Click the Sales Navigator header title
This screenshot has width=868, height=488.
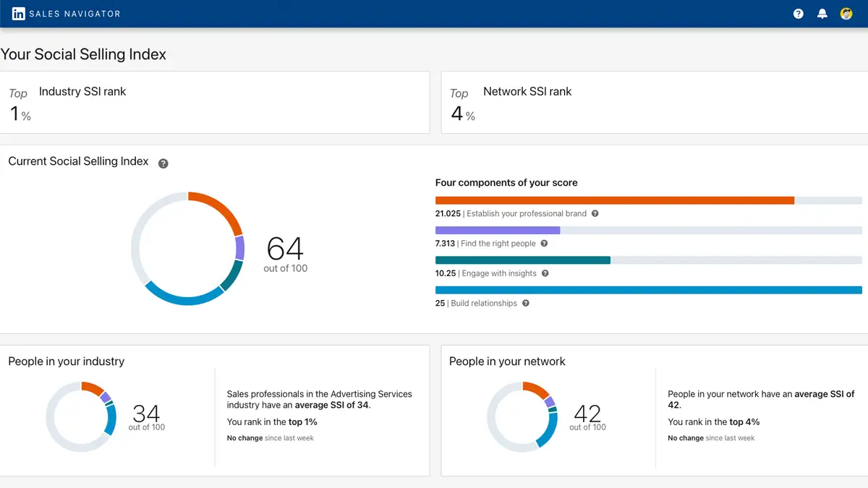(75, 14)
